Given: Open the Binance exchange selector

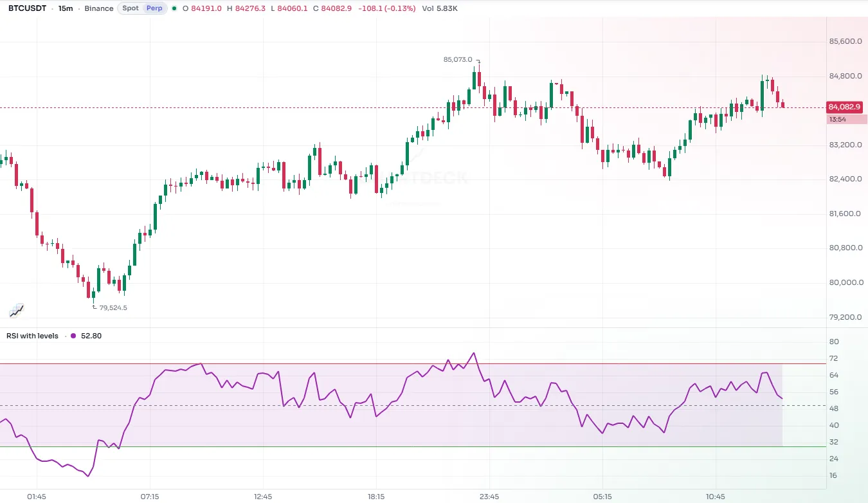Looking at the screenshot, I should pyautogui.click(x=99, y=8).
